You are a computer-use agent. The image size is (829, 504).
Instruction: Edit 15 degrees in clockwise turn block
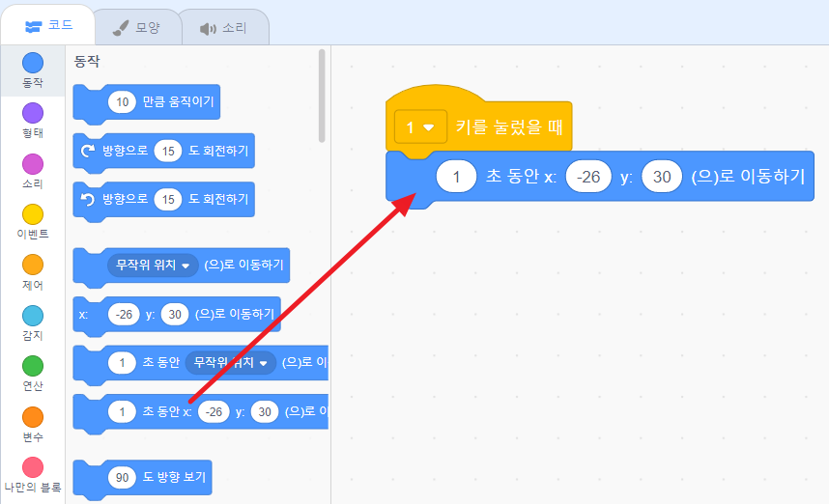168,151
